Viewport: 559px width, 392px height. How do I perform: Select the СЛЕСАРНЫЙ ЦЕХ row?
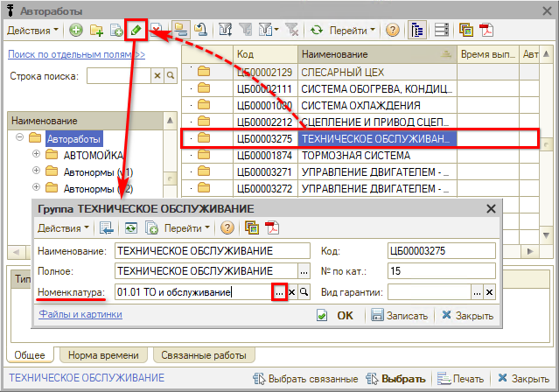tap(360, 72)
